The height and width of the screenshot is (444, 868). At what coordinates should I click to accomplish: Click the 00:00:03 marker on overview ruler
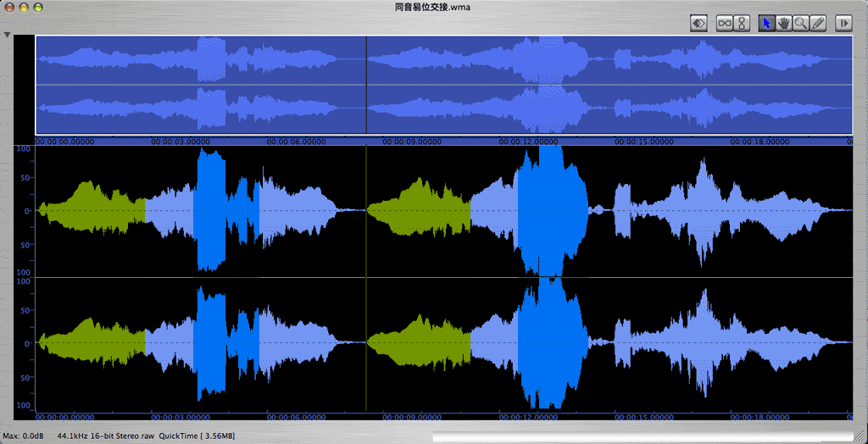click(x=180, y=142)
